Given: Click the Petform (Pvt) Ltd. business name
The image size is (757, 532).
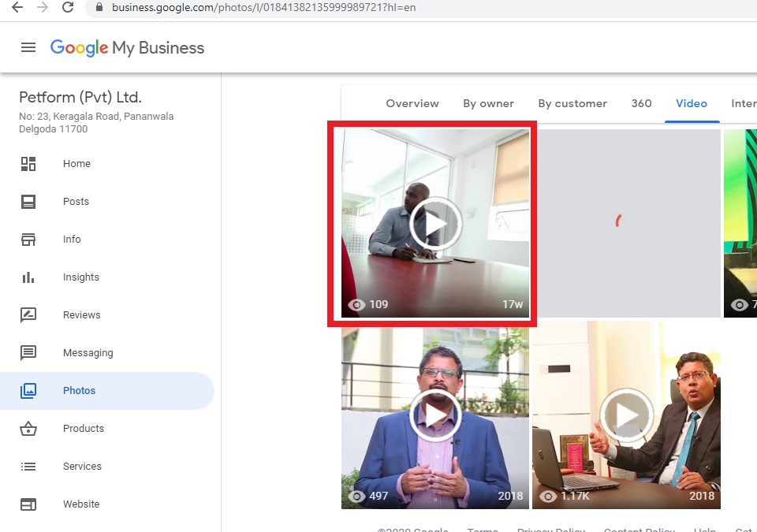Looking at the screenshot, I should pos(80,97).
